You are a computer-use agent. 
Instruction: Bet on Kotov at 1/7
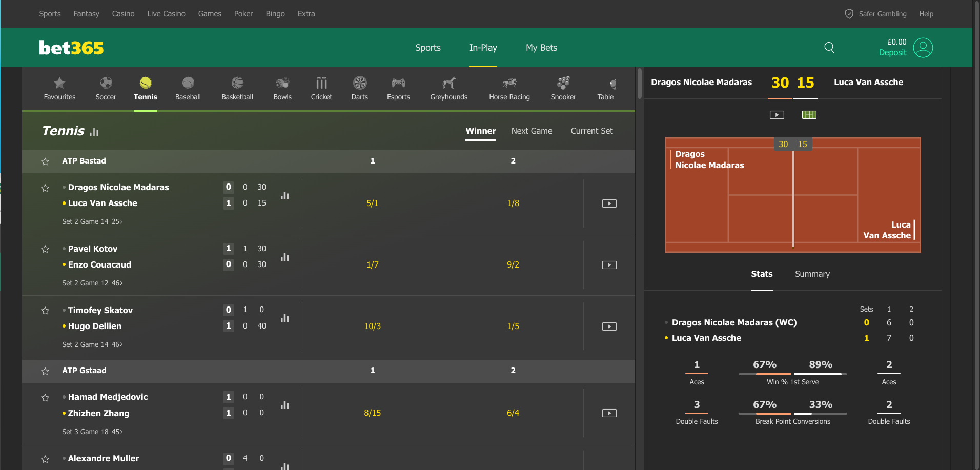373,265
